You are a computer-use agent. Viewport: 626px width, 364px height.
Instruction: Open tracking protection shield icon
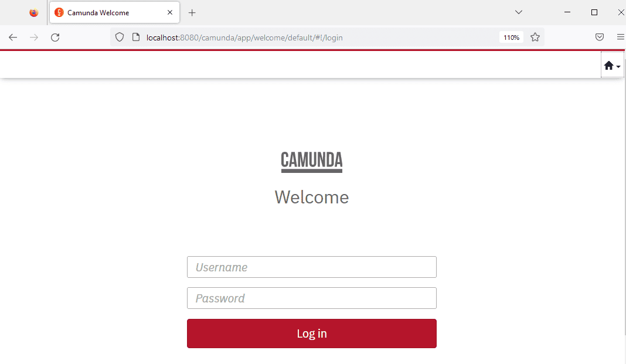[120, 38]
